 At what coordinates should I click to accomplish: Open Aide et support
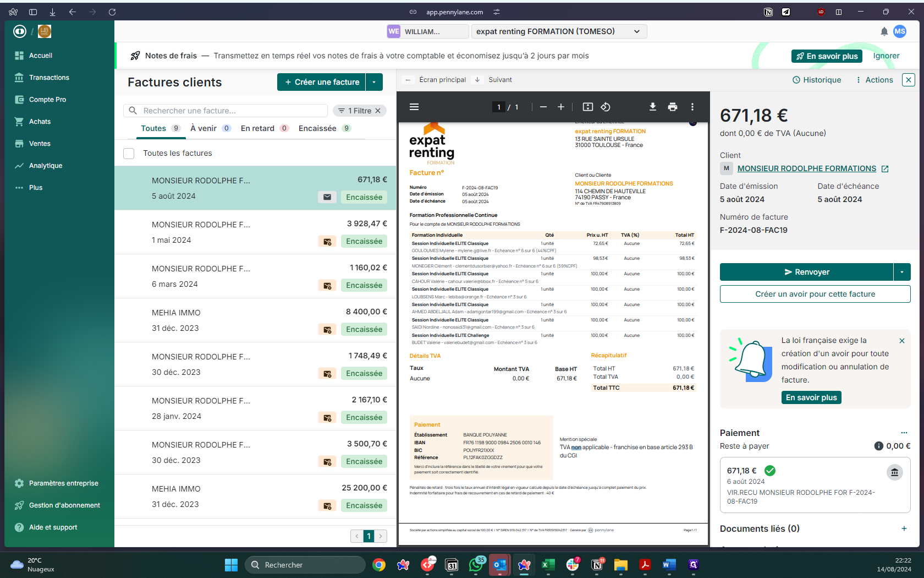(53, 527)
